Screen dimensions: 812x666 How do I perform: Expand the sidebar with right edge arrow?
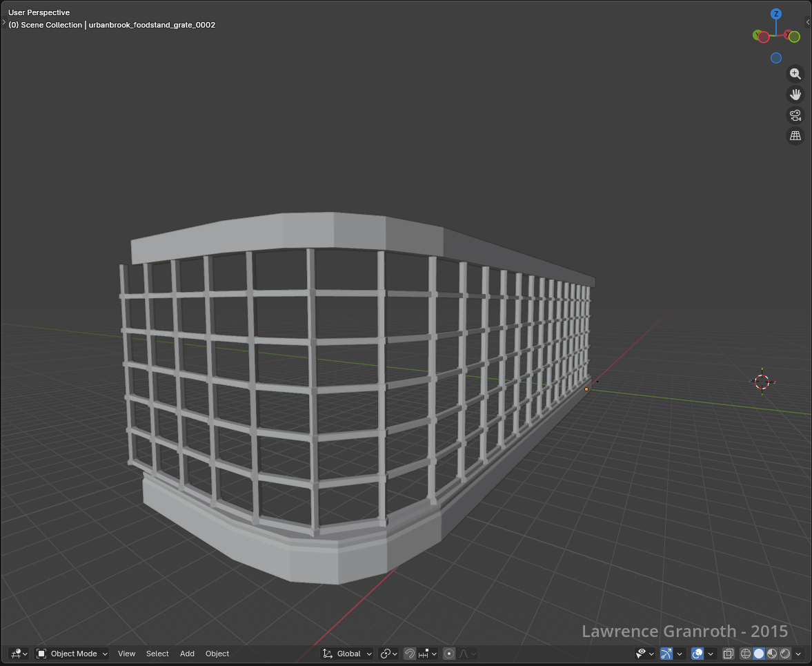pos(808,22)
